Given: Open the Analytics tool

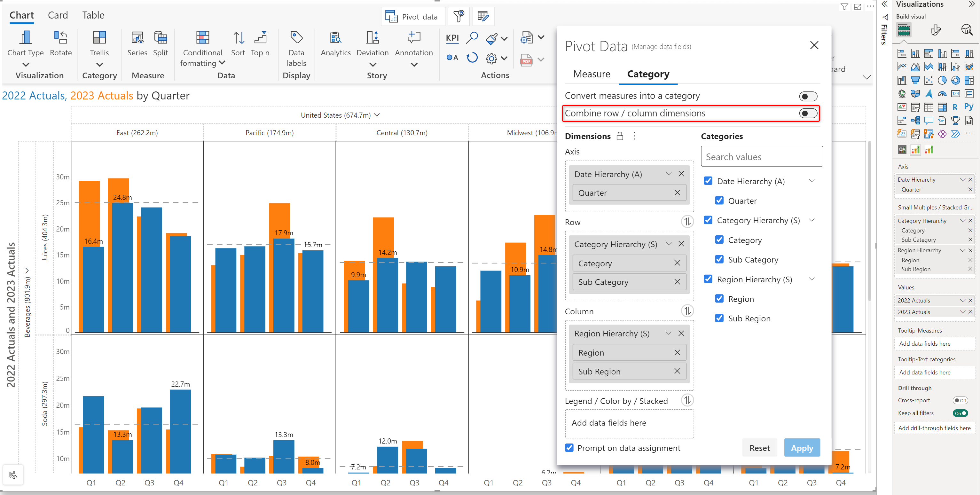Looking at the screenshot, I should coord(335,43).
